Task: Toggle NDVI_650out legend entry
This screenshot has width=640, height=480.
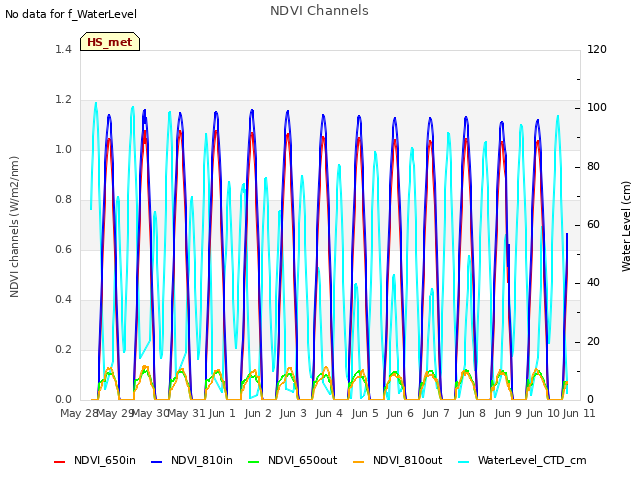Action: click(x=293, y=460)
